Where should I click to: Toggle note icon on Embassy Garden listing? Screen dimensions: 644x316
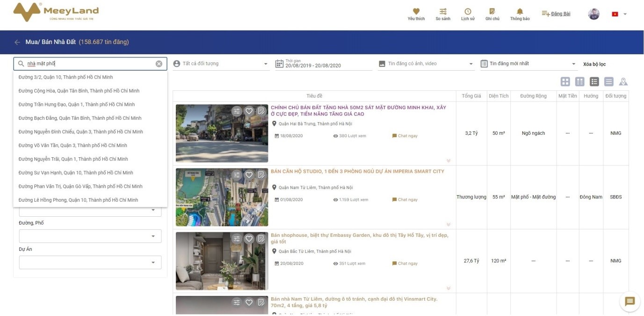[x=261, y=239]
